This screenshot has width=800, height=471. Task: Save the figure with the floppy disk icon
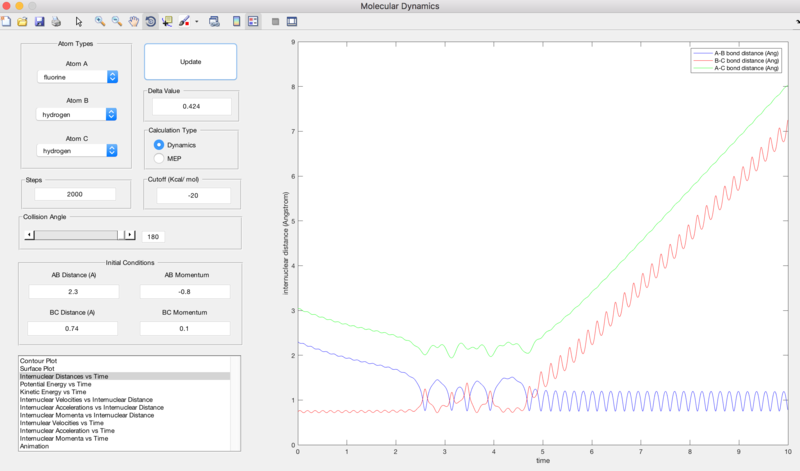[x=38, y=21]
